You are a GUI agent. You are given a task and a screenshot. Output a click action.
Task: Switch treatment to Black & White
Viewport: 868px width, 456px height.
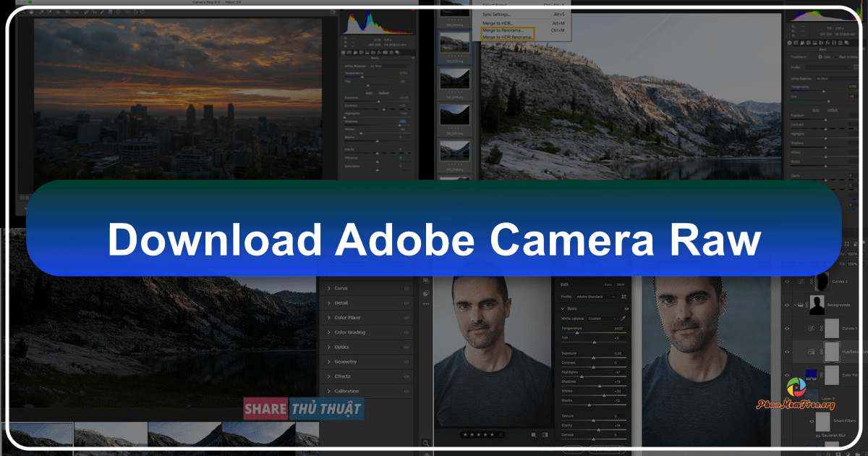(x=835, y=57)
